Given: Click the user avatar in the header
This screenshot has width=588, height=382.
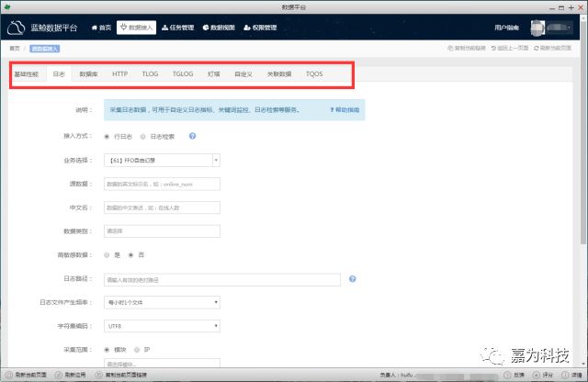Looking at the screenshot, I should coord(537,28).
